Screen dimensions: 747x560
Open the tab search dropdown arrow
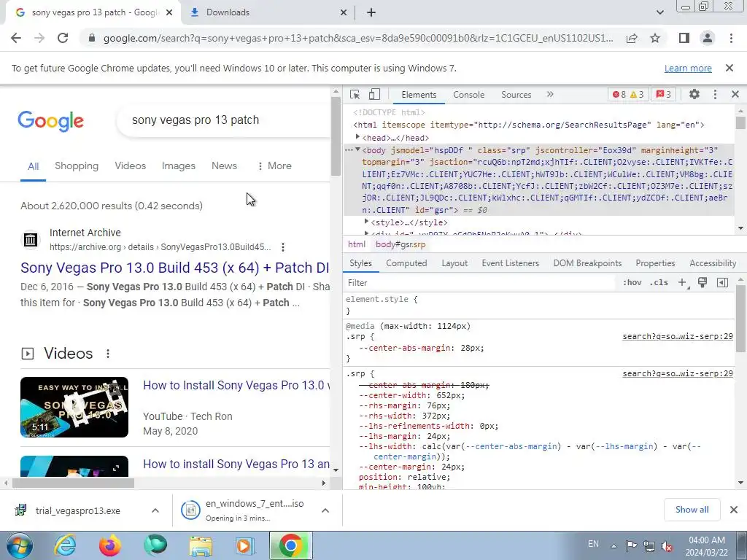click(659, 12)
